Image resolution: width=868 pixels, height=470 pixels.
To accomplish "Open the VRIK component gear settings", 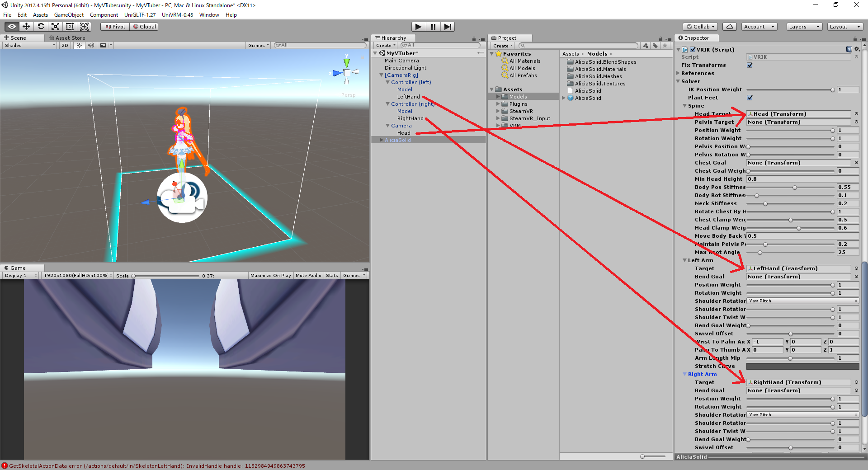I will coord(857,49).
